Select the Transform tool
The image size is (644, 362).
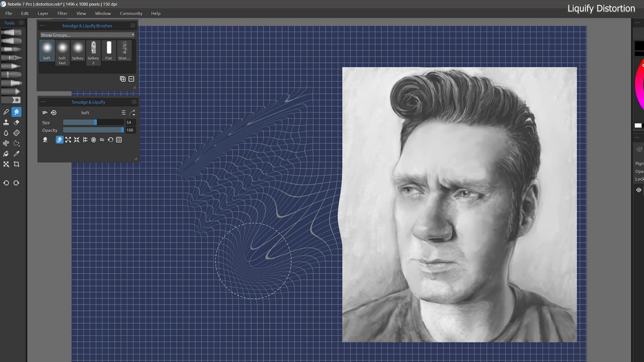point(6,164)
